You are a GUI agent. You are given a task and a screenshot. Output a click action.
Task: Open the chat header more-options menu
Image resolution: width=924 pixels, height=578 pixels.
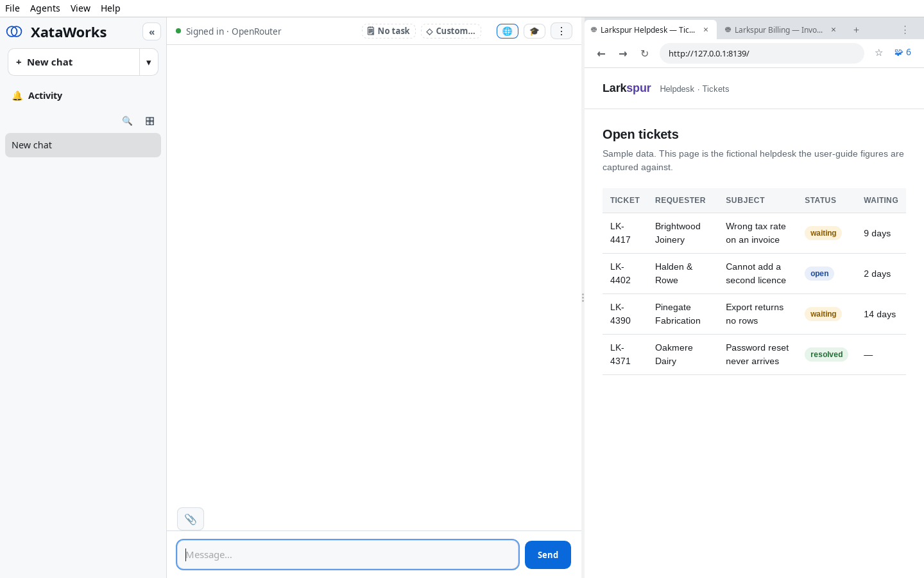(561, 31)
